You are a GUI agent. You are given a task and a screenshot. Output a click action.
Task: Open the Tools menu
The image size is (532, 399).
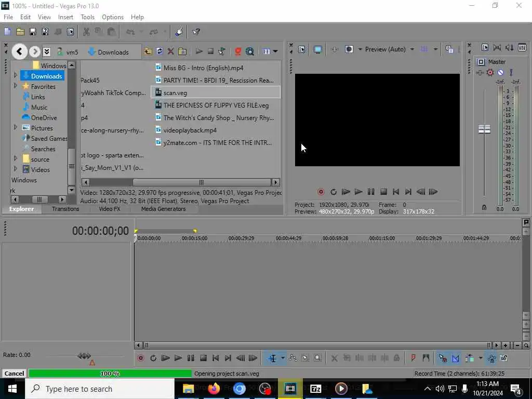click(87, 17)
